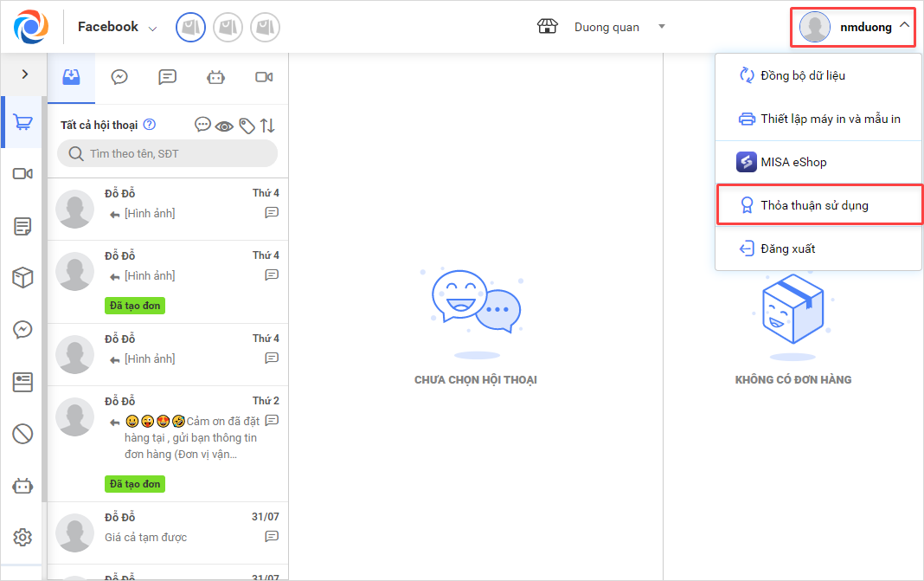Open first Đỗ Đỗ conversation dated Thứ 4
The width and height of the screenshot is (924, 581).
pos(167,209)
